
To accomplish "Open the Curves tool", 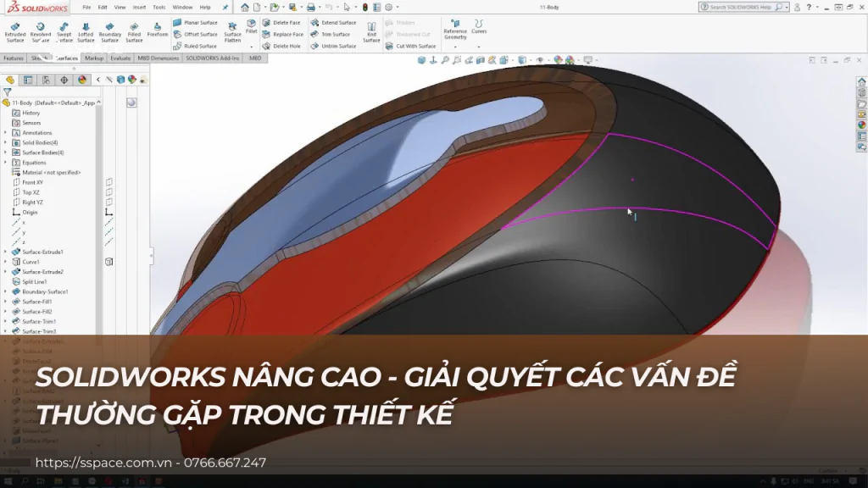I will click(x=479, y=26).
